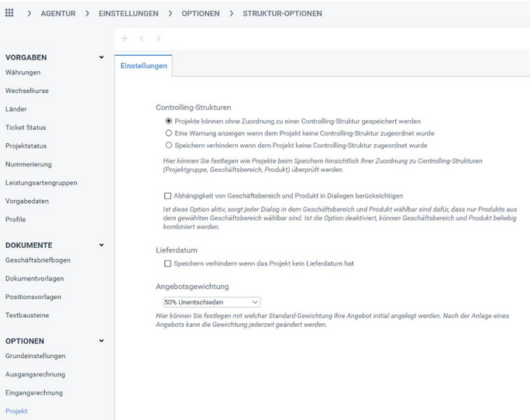Collapse the OPTIONEN section
The height and width of the screenshot is (420, 530).
point(101,341)
